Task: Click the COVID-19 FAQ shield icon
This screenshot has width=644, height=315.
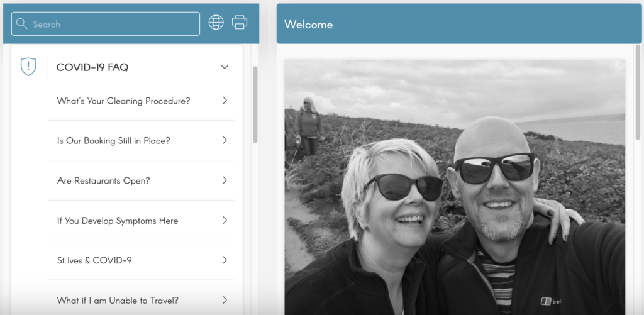Action: coord(28,67)
